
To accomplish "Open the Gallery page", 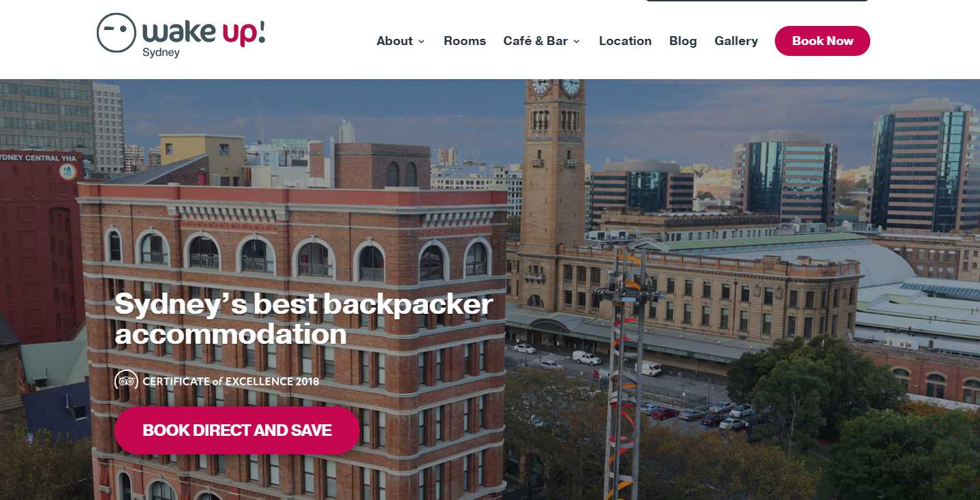I will point(736,41).
